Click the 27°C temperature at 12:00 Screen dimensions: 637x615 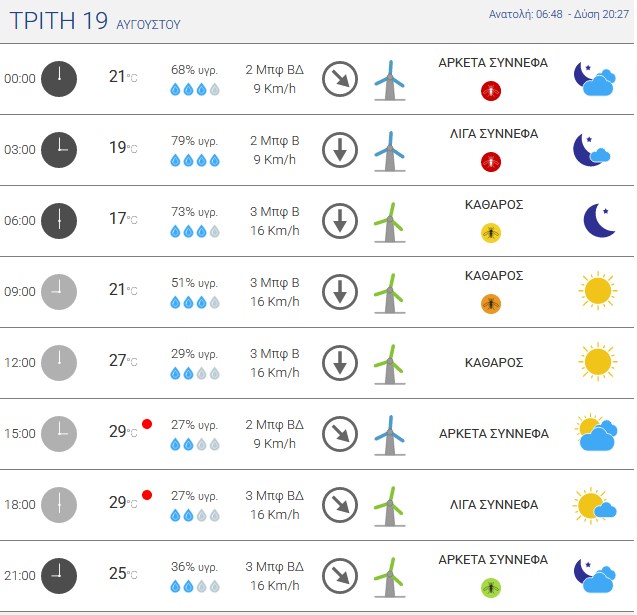(x=123, y=360)
